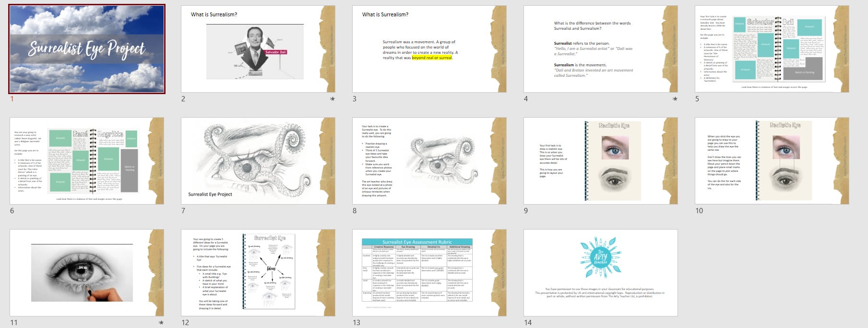The image size is (868, 328).
Task: Choose the Salvador Dali research page slide
Action: click(772, 49)
